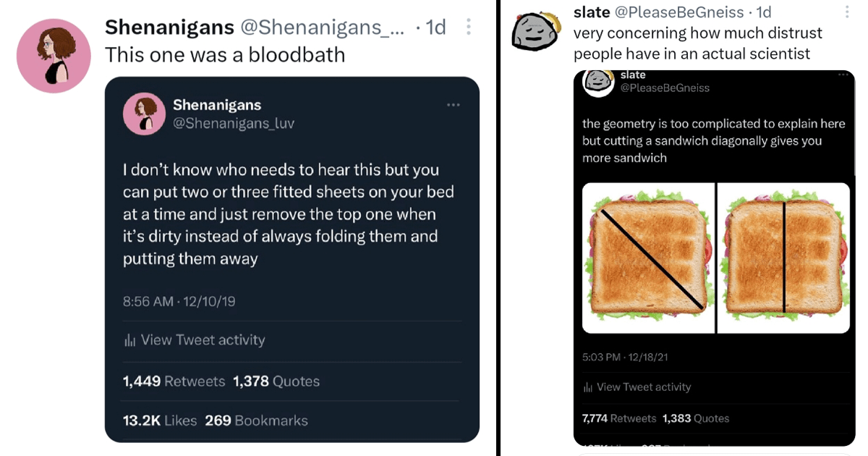The image size is (868, 456).
Task: Open Shenanigans pink profile avatar
Action: coord(53,56)
